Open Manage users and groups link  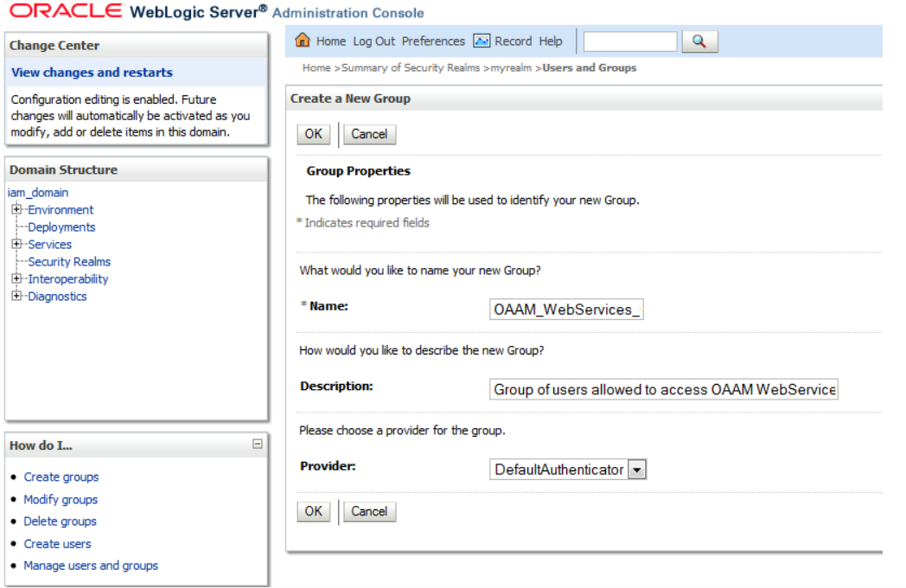pos(91,566)
